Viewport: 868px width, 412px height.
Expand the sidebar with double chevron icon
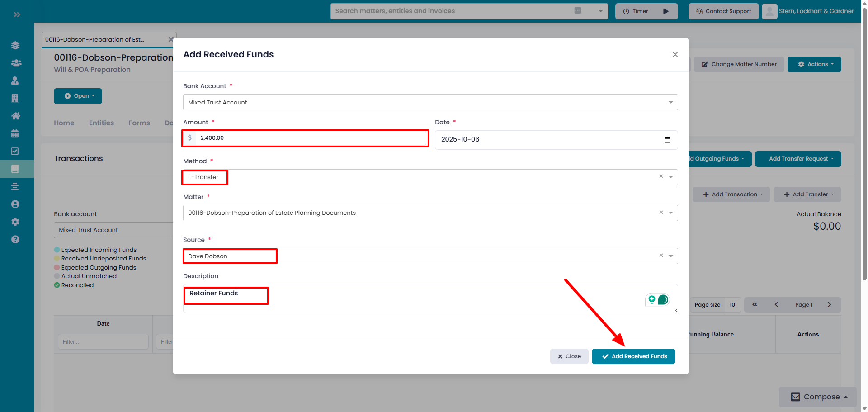(x=17, y=14)
